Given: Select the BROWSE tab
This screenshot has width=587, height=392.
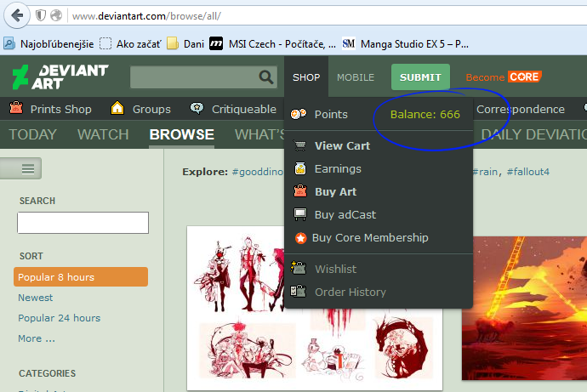Looking at the screenshot, I should pyautogui.click(x=181, y=134).
